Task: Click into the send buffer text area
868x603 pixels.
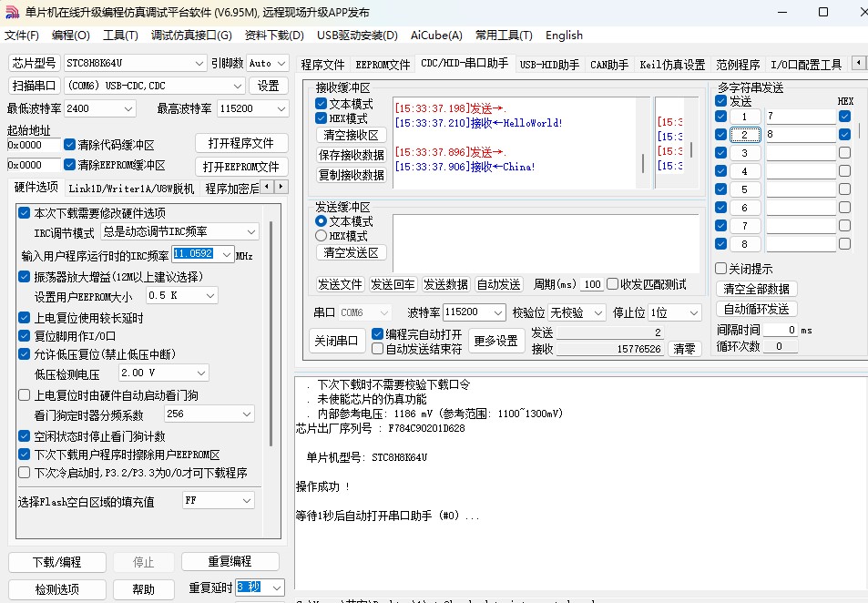Action: [546, 242]
